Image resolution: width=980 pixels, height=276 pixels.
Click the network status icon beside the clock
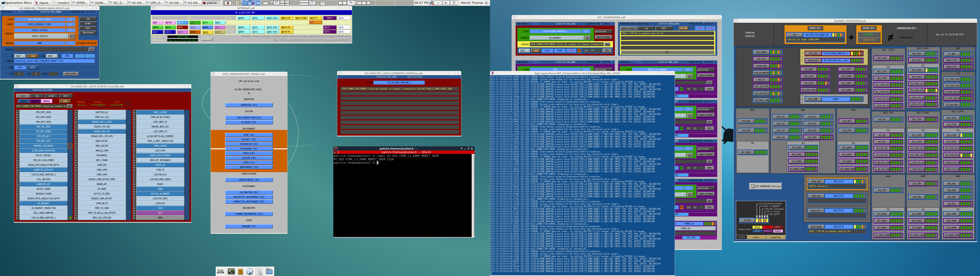[432, 3]
